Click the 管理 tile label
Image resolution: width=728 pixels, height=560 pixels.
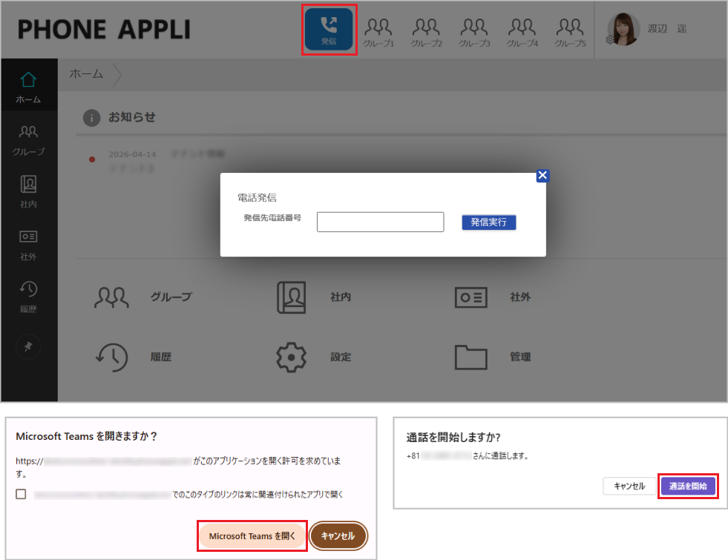520,357
